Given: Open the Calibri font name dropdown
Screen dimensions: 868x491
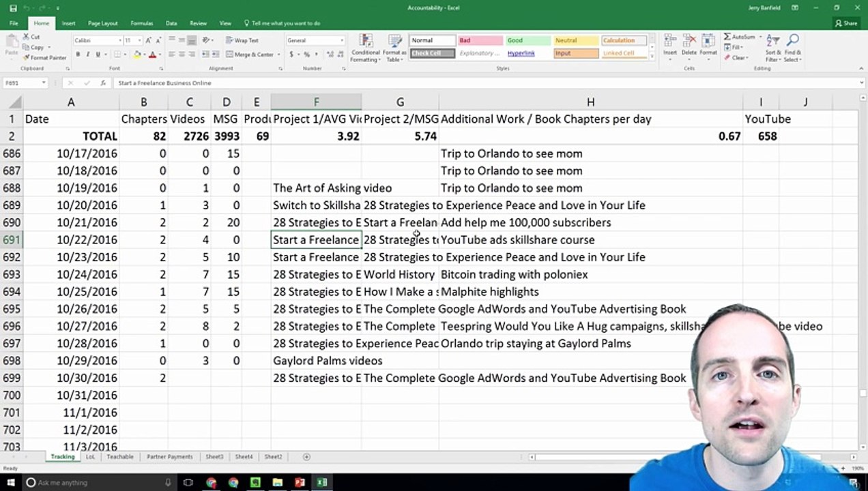Looking at the screenshot, I should tap(119, 40).
